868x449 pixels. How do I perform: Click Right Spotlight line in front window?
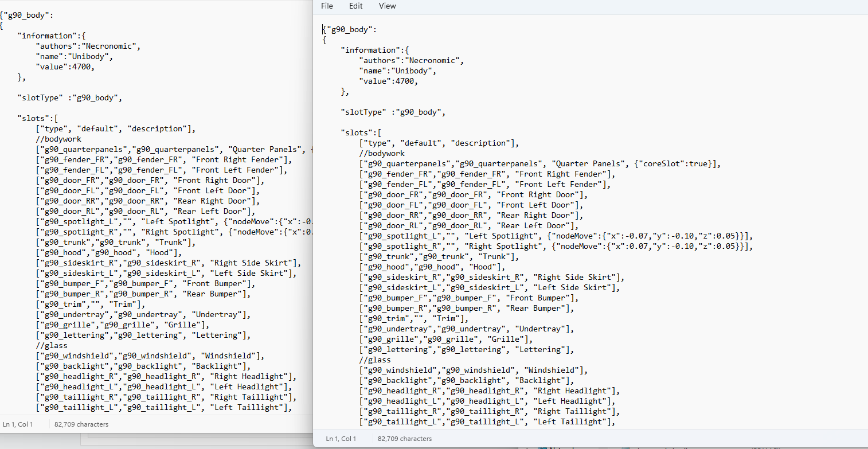click(556, 246)
